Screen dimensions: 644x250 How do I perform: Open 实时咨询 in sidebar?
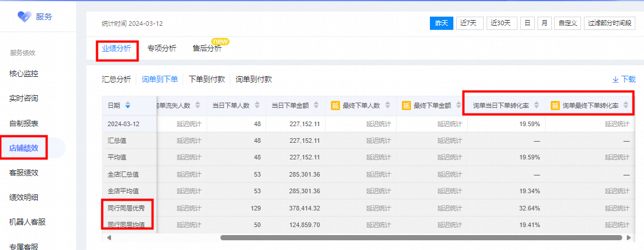(24, 99)
